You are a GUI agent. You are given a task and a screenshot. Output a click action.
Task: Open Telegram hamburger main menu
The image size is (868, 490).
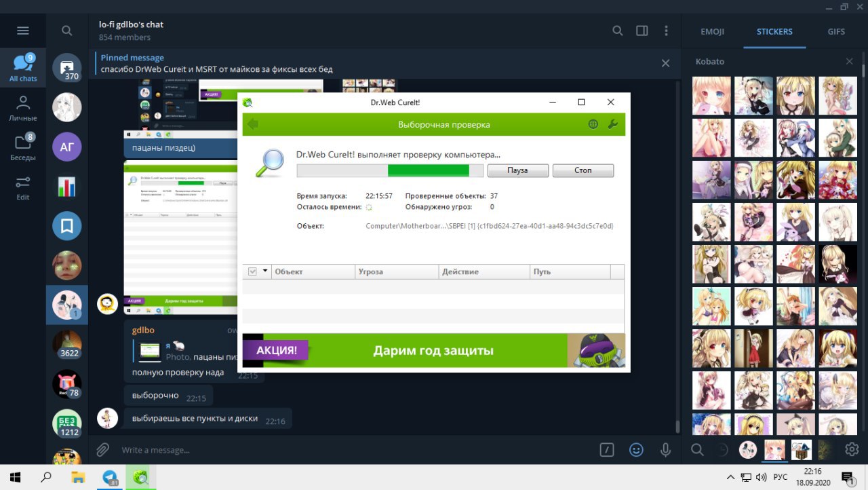(x=23, y=31)
